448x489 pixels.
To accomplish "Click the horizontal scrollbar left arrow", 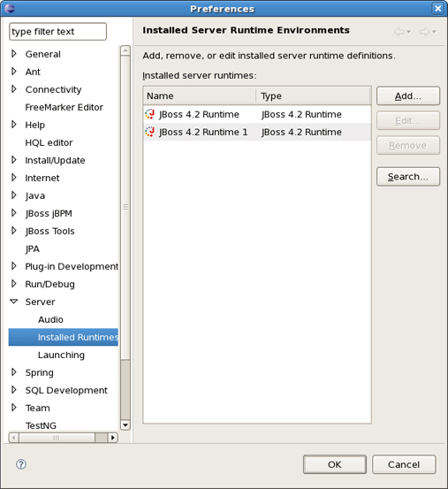I will (14, 438).
